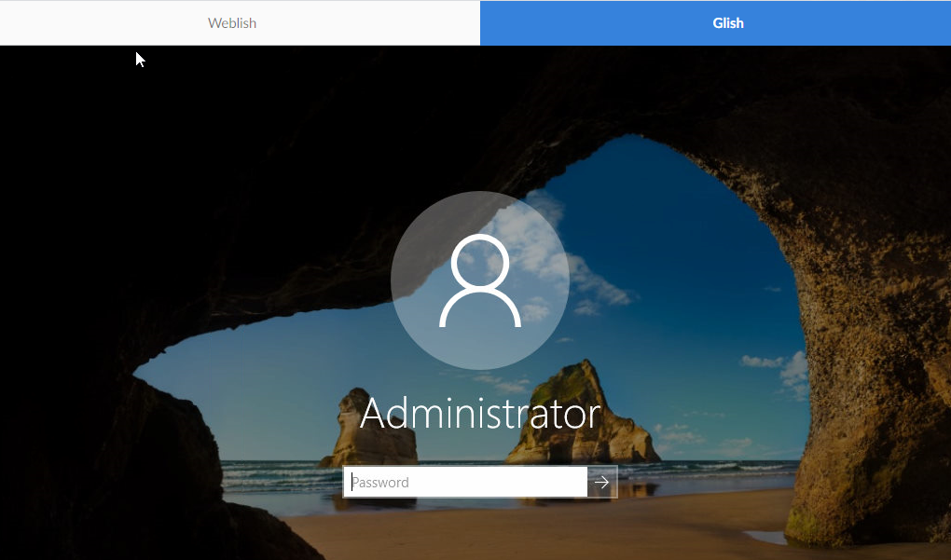Click the login arrow in the white box
951x560 pixels.
coord(602,482)
